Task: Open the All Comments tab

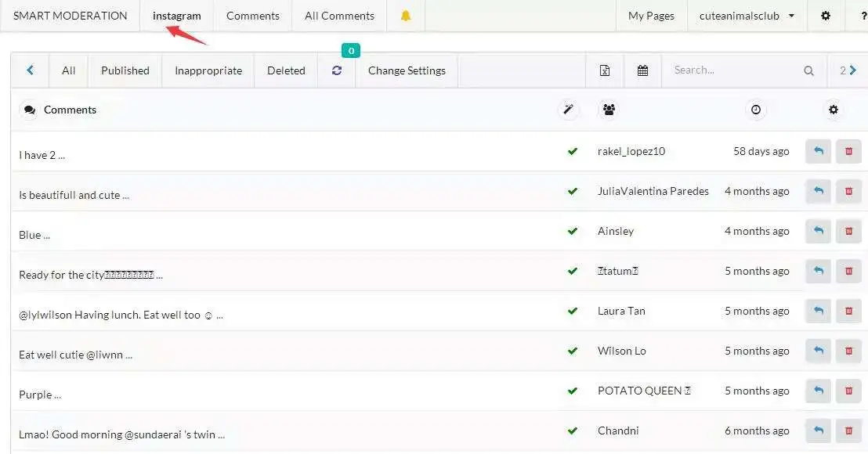Action: [x=339, y=16]
